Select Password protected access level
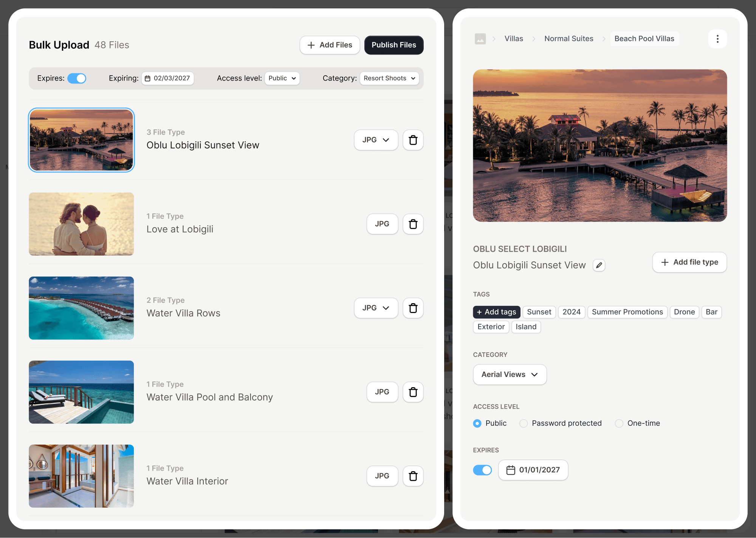 tap(524, 423)
